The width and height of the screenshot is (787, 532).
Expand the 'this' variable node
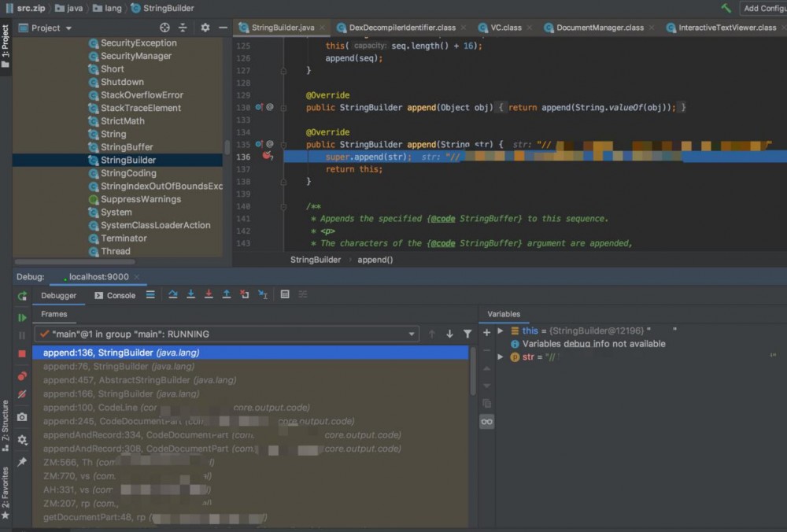point(501,331)
